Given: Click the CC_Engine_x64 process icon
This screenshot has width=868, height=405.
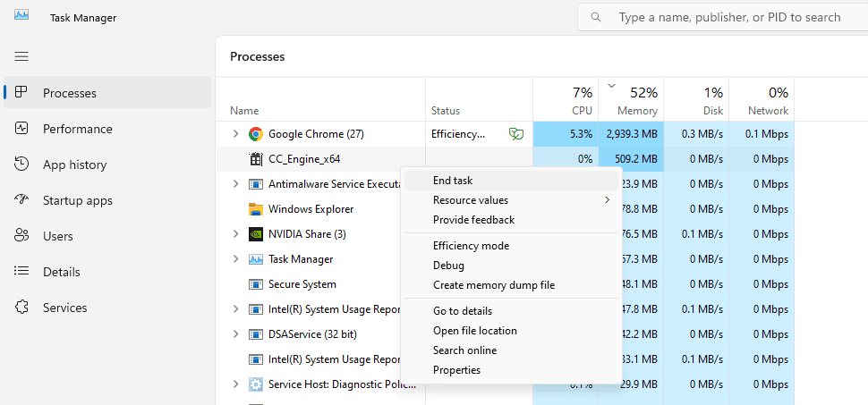Looking at the screenshot, I should pos(255,159).
